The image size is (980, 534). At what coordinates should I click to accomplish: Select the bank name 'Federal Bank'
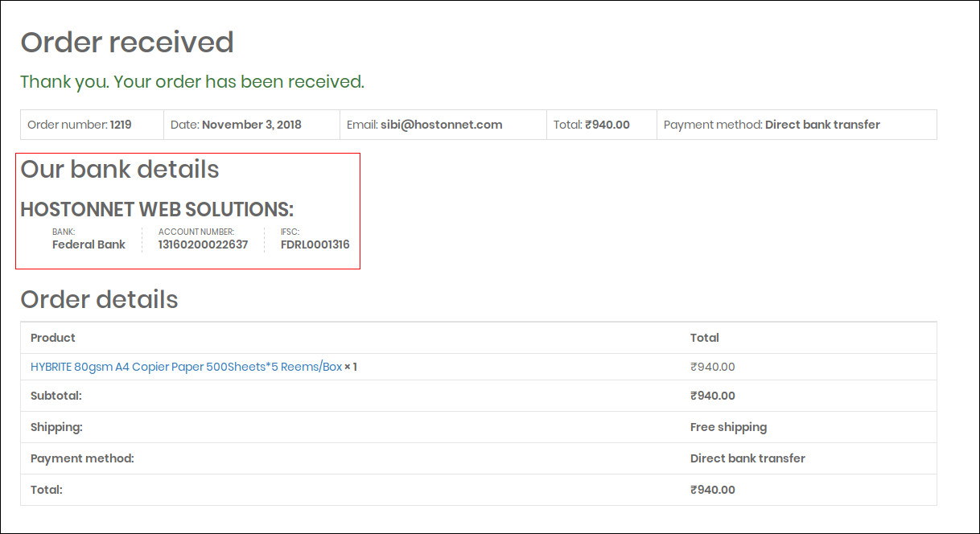(x=89, y=244)
